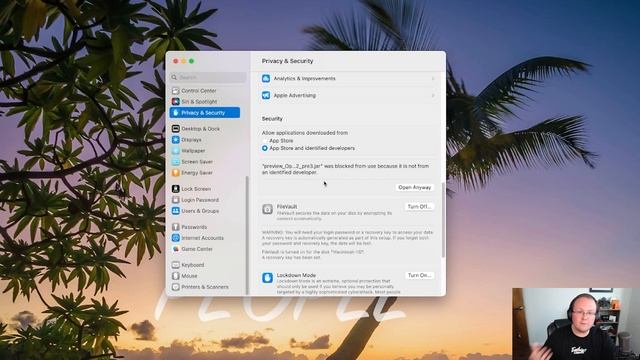The height and width of the screenshot is (360, 640).
Task: Click the Energy Saver sidebar icon
Action: tap(176, 173)
